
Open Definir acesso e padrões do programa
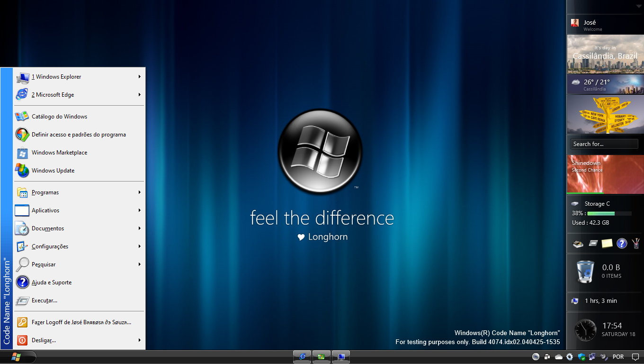[x=79, y=135]
